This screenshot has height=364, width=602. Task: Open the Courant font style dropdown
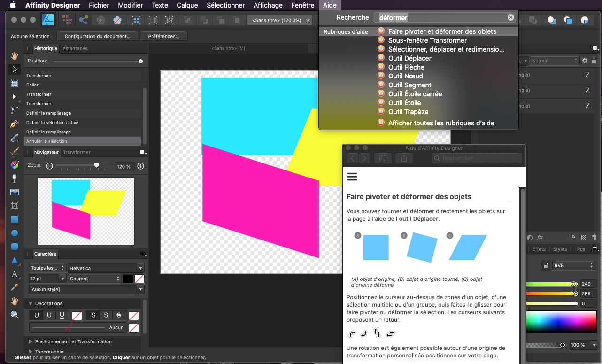pos(95,279)
